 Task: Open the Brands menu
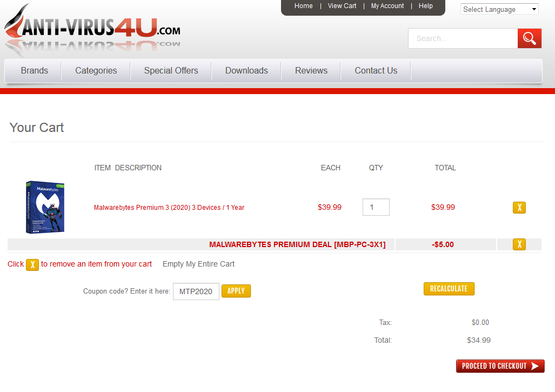tap(35, 70)
